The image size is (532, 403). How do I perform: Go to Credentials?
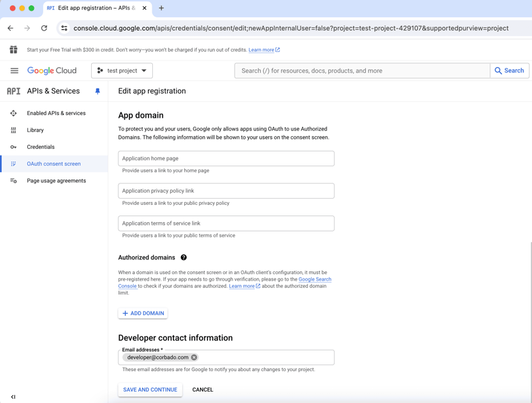coord(41,147)
